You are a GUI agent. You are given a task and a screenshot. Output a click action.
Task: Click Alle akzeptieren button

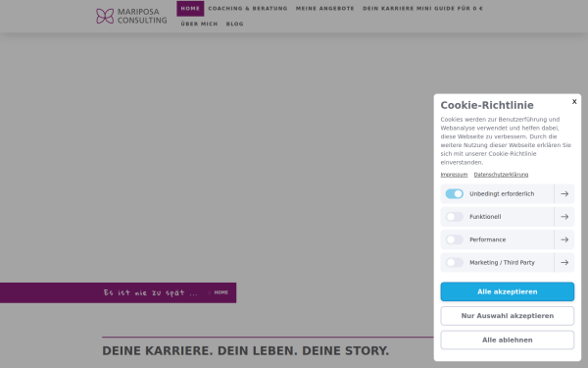[507, 291]
